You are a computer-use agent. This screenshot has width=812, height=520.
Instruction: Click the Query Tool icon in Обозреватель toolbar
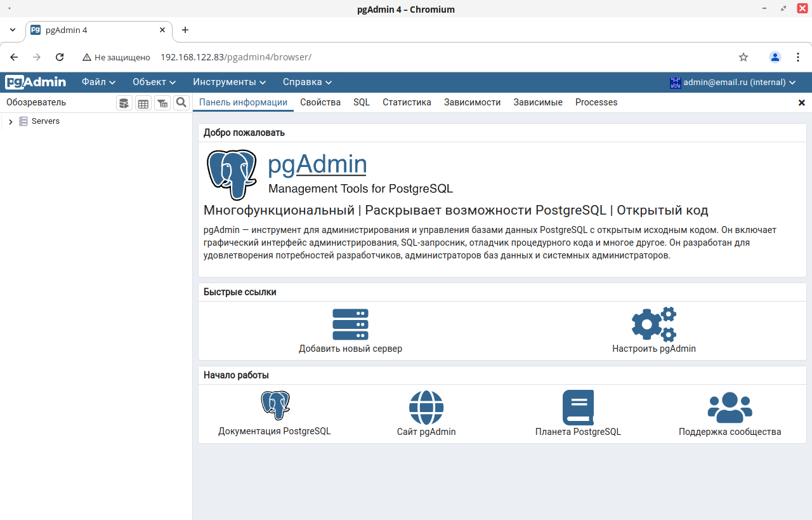[x=124, y=103]
